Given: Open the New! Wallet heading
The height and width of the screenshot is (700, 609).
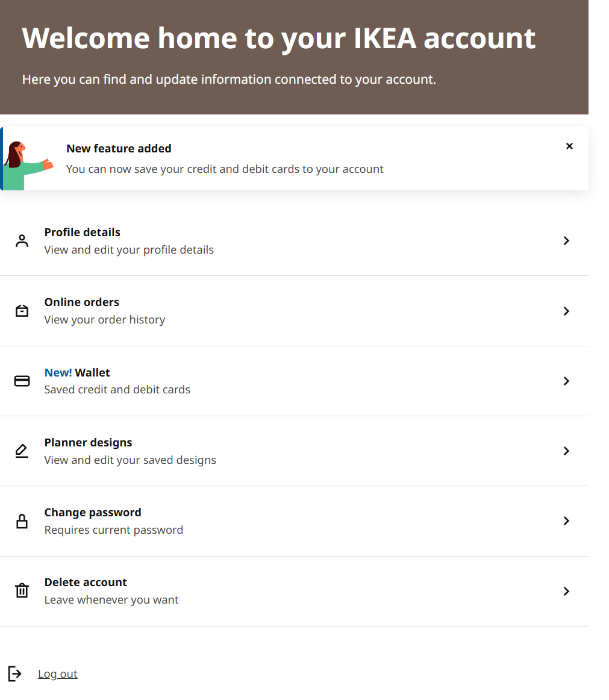Looking at the screenshot, I should (x=77, y=372).
